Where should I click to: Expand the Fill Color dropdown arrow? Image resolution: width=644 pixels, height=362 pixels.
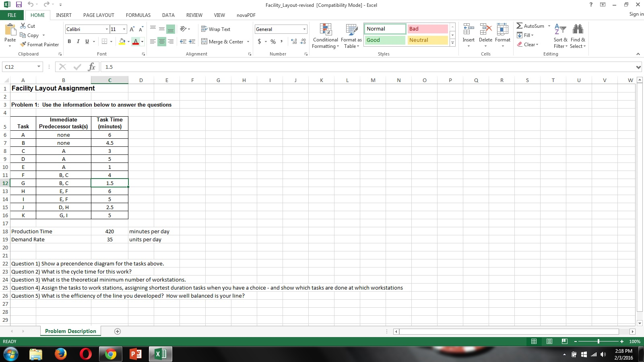(x=128, y=41)
